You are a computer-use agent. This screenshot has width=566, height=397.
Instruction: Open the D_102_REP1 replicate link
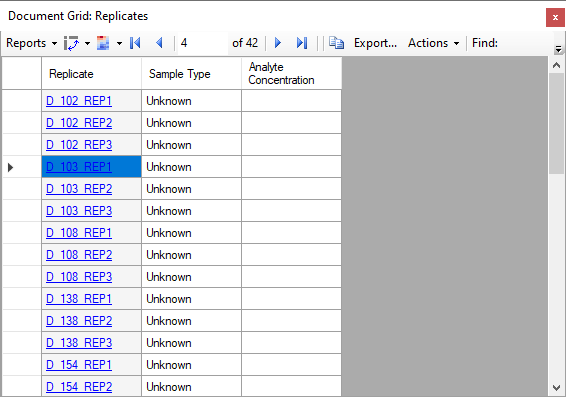pyautogui.click(x=79, y=101)
